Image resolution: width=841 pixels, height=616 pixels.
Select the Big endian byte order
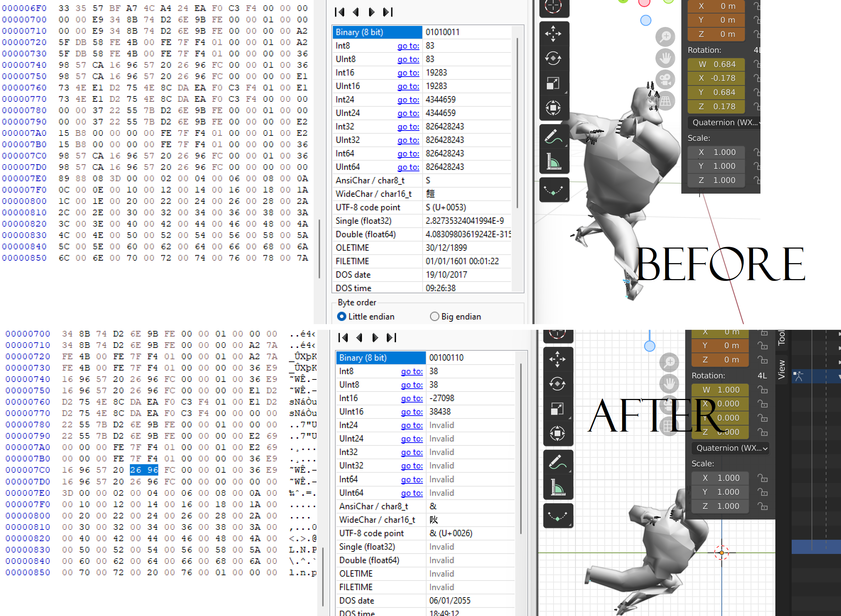[434, 317]
